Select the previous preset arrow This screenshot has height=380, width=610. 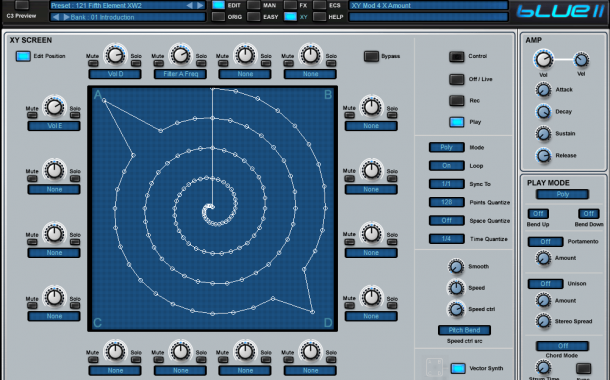tap(189, 5)
